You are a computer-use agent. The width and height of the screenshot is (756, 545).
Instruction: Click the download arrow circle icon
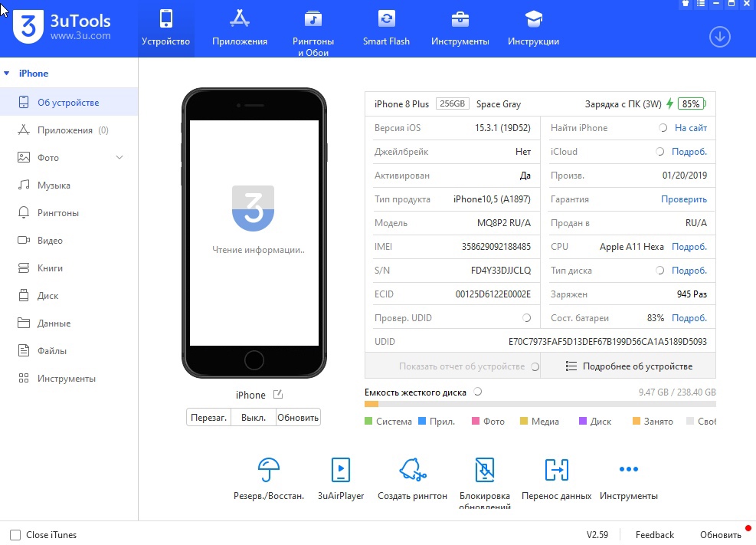pyautogui.click(x=719, y=37)
